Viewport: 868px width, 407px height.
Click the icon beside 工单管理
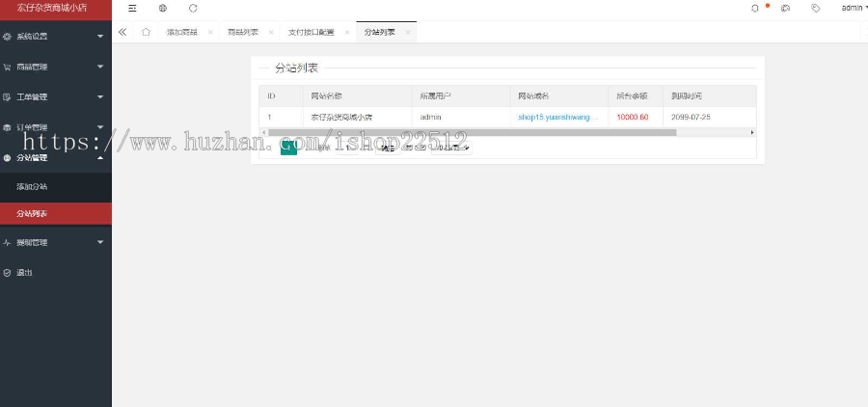point(7,96)
